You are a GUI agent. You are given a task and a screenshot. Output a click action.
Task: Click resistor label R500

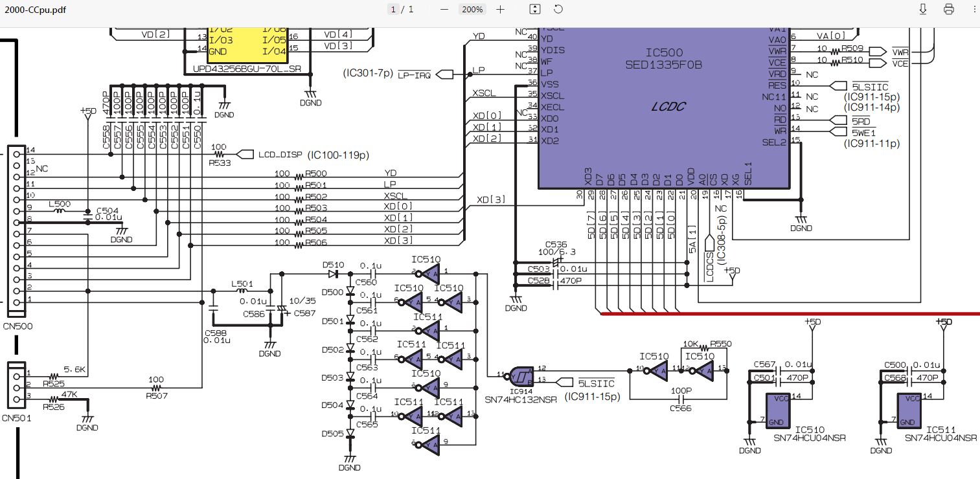pyautogui.click(x=315, y=173)
